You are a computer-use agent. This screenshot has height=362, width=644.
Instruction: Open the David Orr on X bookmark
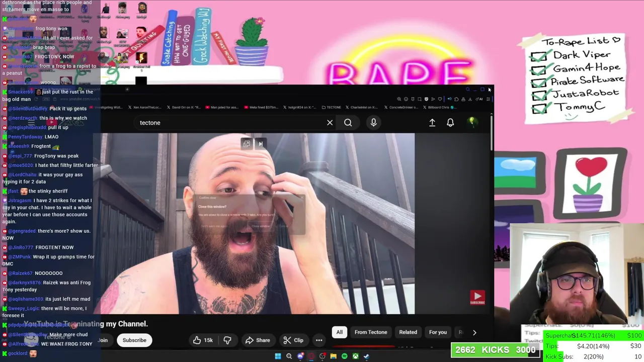click(183, 107)
